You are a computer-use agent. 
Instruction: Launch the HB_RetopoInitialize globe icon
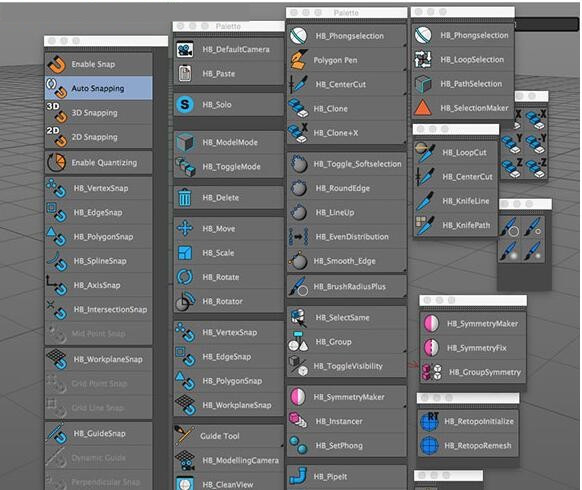429,421
